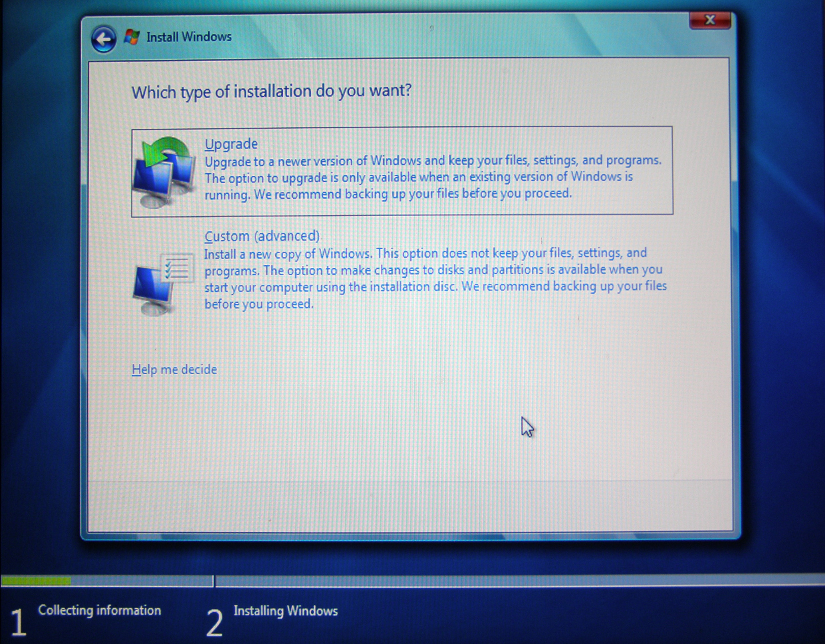Click the Upgrade option description text
Image resolution: width=825 pixels, height=644 pixels.
tap(433, 177)
